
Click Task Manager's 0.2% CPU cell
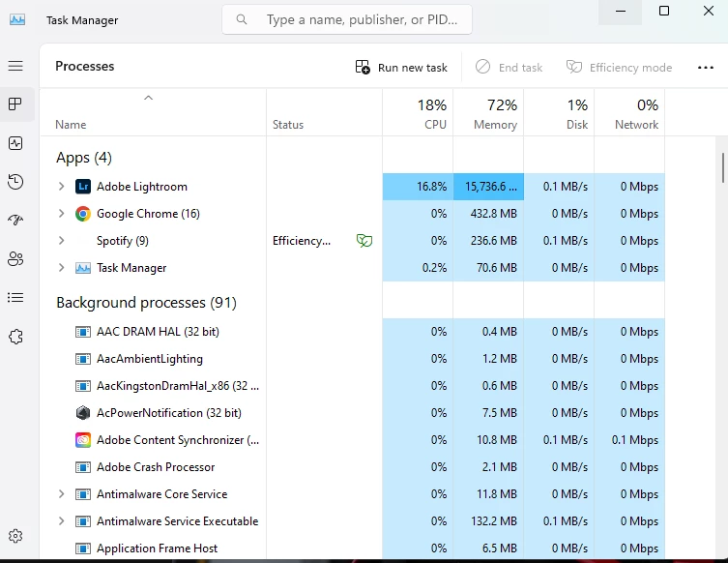tap(418, 268)
